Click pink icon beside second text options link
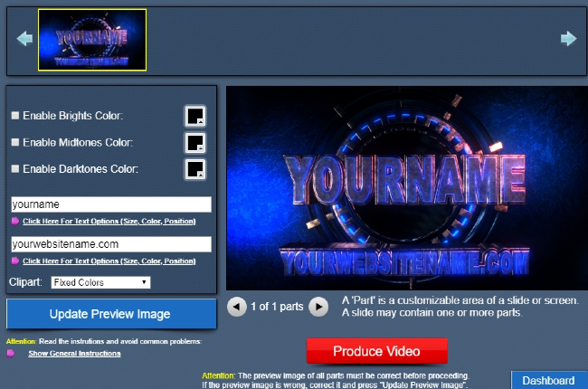This screenshot has height=389, width=588. (x=15, y=261)
